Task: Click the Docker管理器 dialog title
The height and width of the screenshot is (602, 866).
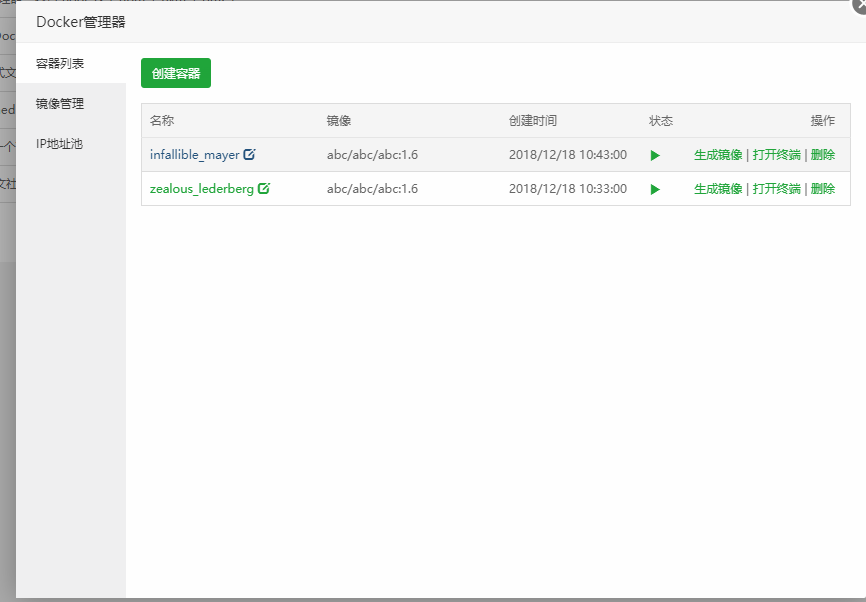Action: [81, 22]
